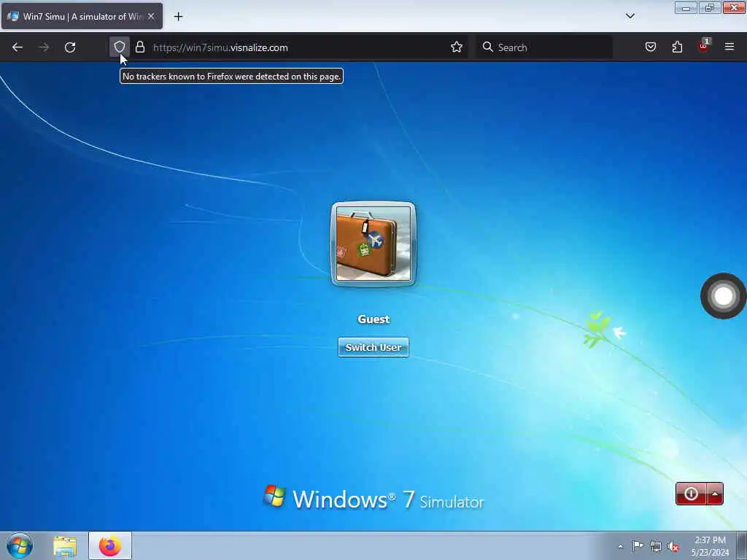The image size is (747, 560).
Task: Minimize the Firefox window
Action: (686, 7)
